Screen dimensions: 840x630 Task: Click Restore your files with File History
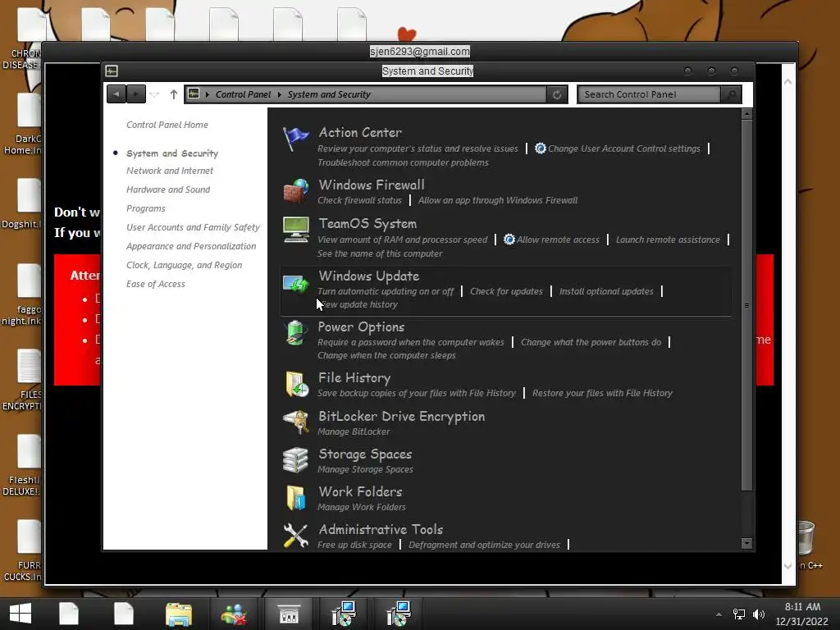602,393
